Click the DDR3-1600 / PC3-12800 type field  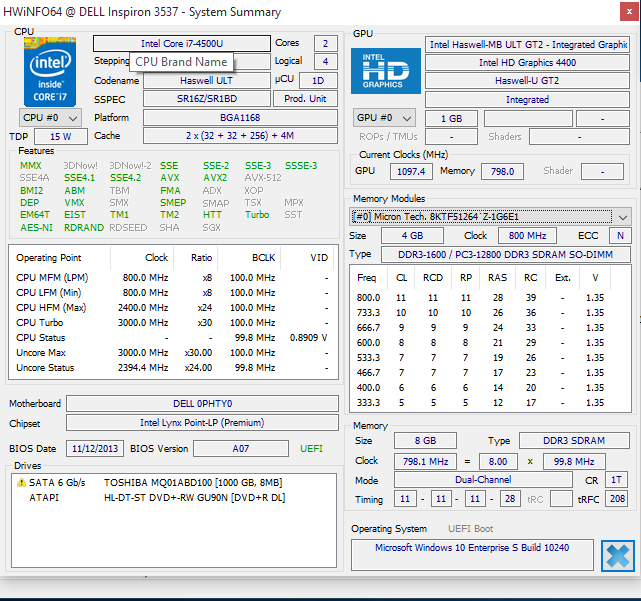pyautogui.click(x=506, y=254)
